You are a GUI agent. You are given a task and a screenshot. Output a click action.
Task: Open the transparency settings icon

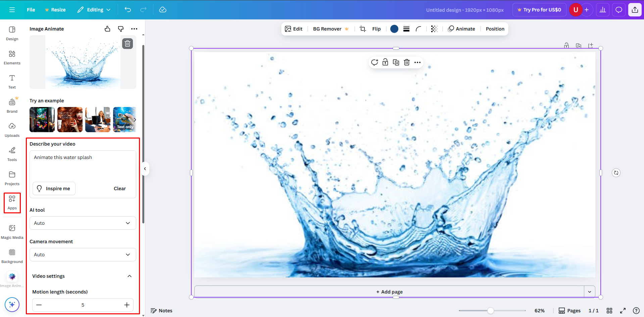point(434,29)
